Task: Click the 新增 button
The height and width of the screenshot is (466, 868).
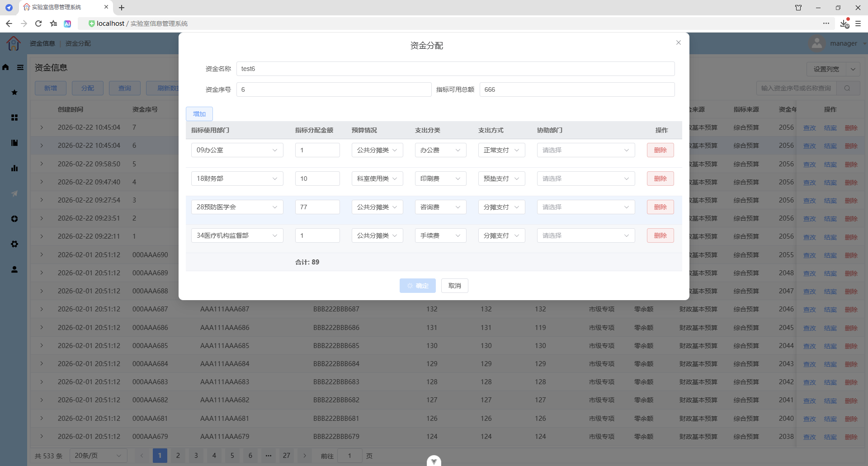Action: 51,88
